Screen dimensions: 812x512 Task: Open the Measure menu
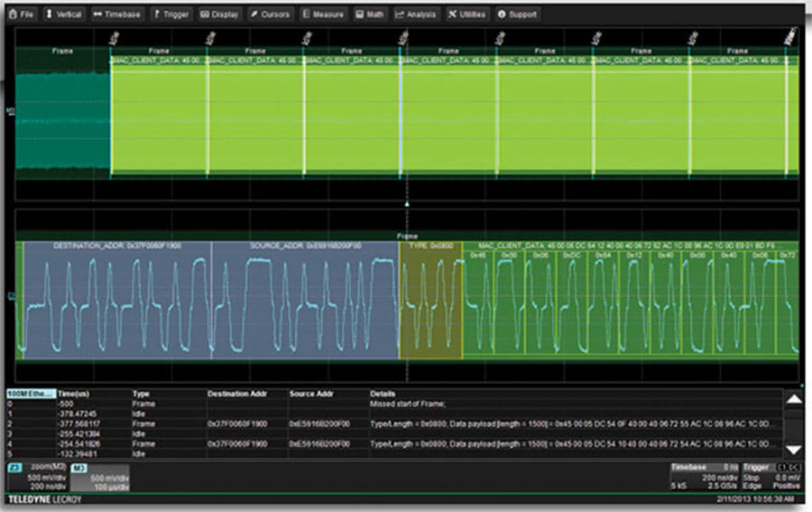pyautogui.click(x=324, y=14)
